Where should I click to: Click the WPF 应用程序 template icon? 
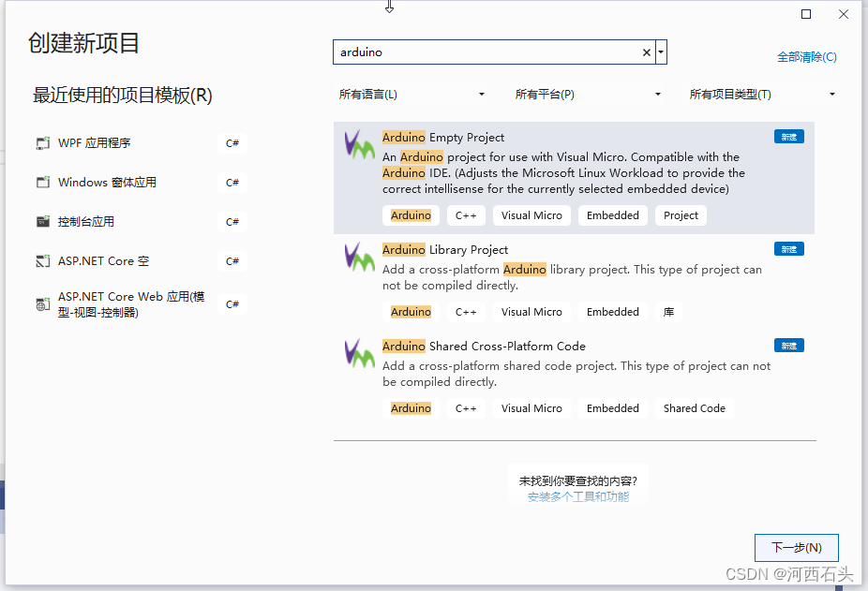click(43, 143)
